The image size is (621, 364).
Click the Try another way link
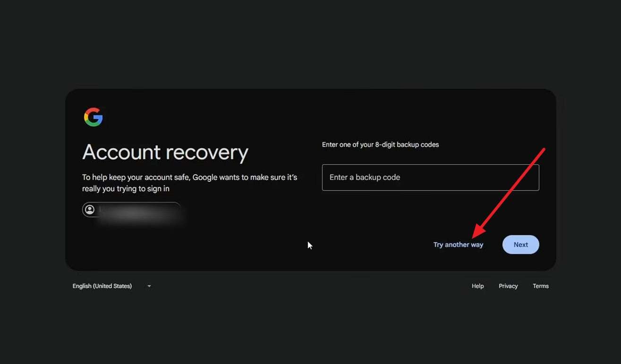point(458,245)
